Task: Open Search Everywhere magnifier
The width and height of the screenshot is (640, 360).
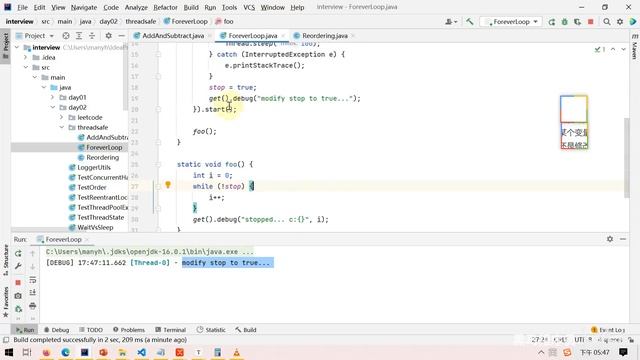Action: pos(607,22)
